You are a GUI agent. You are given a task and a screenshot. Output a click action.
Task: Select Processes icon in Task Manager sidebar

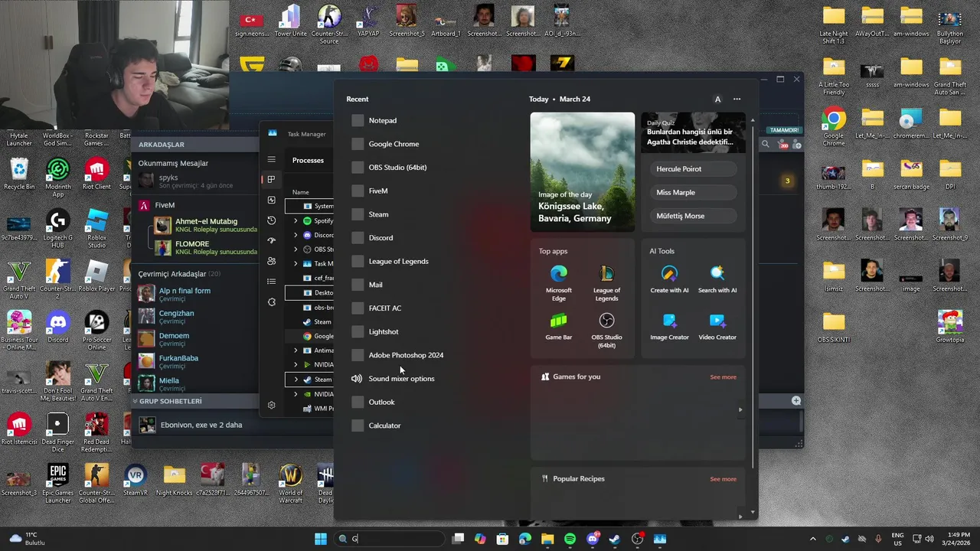click(271, 179)
